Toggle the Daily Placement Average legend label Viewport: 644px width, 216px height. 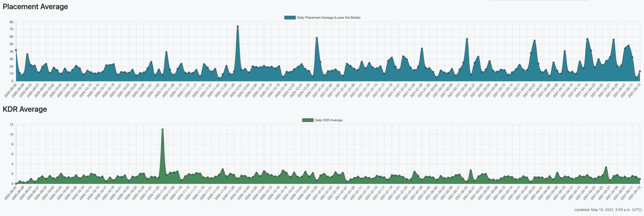tap(328, 18)
